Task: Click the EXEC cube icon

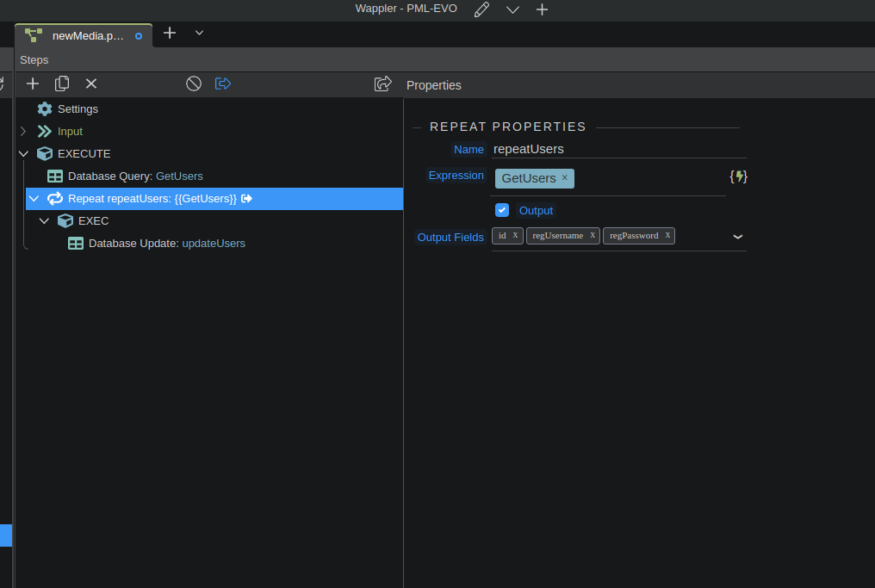Action: [x=65, y=221]
